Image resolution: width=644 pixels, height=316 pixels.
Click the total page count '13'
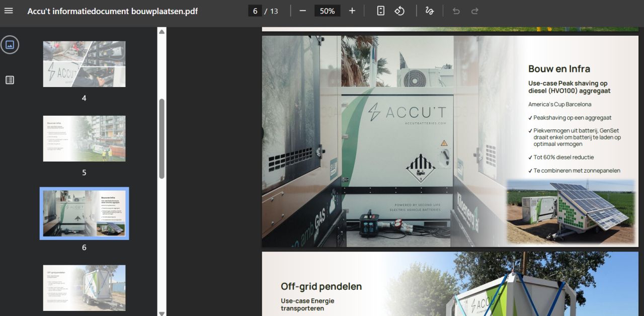(274, 11)
